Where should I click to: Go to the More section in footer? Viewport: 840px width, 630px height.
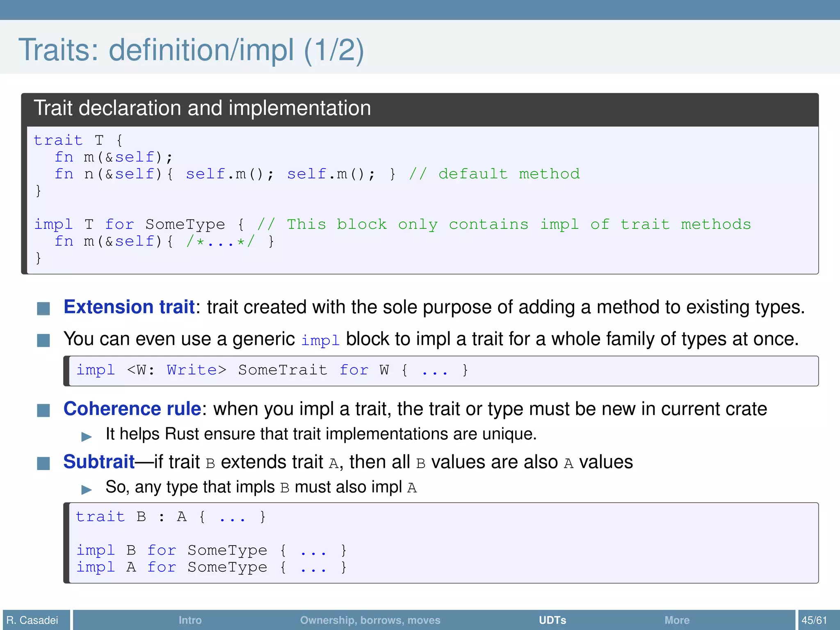(677, 620)
